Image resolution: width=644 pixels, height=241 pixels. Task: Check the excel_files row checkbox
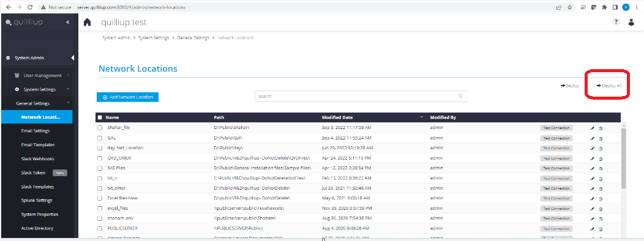(x=100, y=208)
